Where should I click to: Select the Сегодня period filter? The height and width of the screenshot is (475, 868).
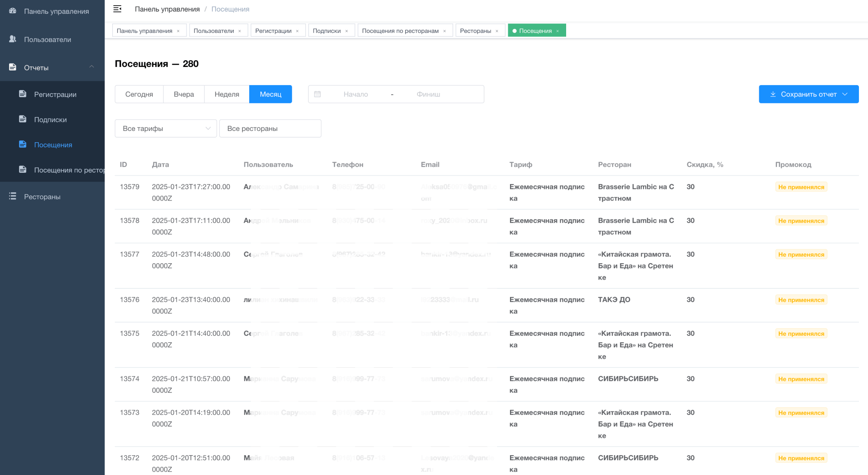tap(139, 94)
